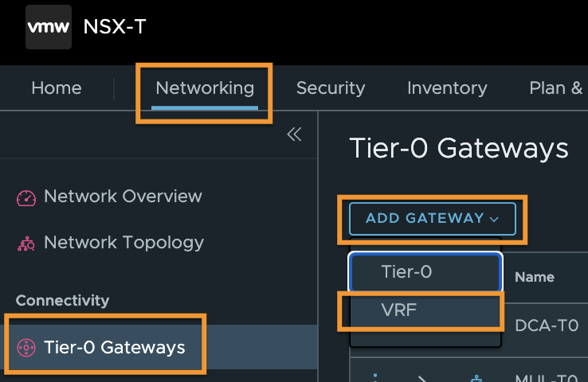Switch to the Home tab
This screenshot has height=382, width=588.
click(57, 88)
